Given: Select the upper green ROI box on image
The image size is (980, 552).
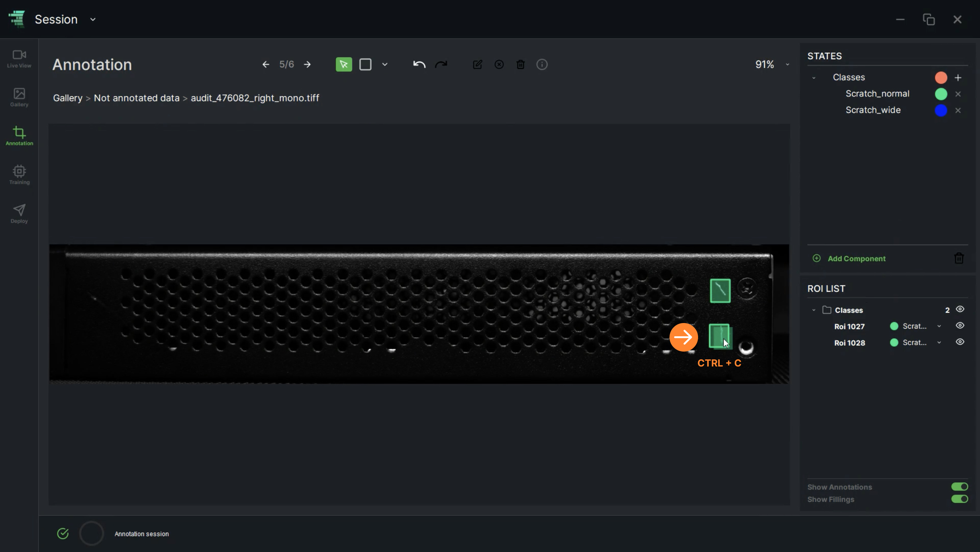Looking at the screenshot, I should pyautogui.click(x=720, y=291).
